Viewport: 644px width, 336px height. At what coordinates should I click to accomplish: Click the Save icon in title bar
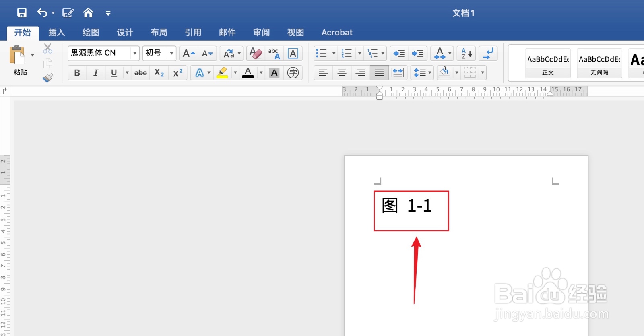[x=22, y=13]
